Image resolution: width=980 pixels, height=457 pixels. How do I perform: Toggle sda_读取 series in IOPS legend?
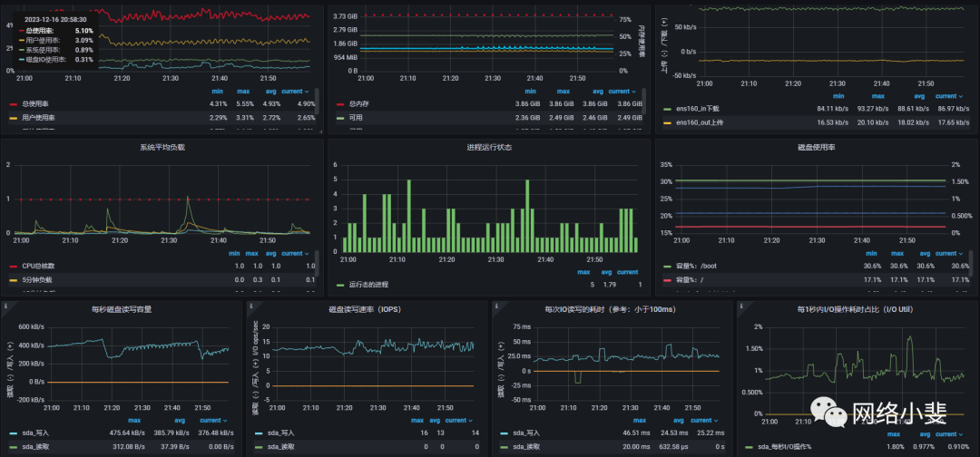[x=280, y=446]
